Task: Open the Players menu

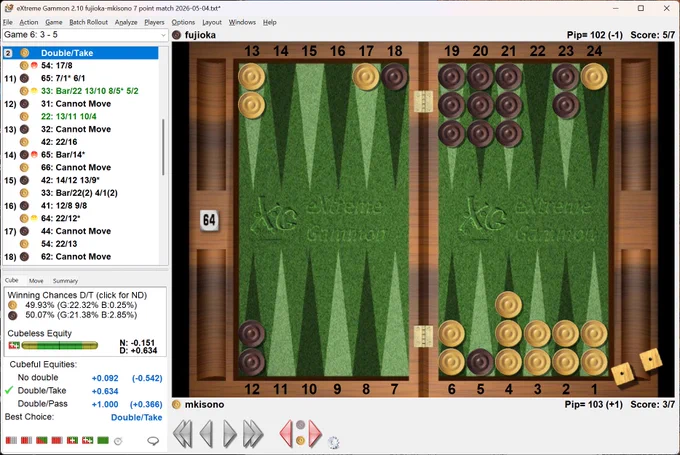Action: (x=154, y=22)
